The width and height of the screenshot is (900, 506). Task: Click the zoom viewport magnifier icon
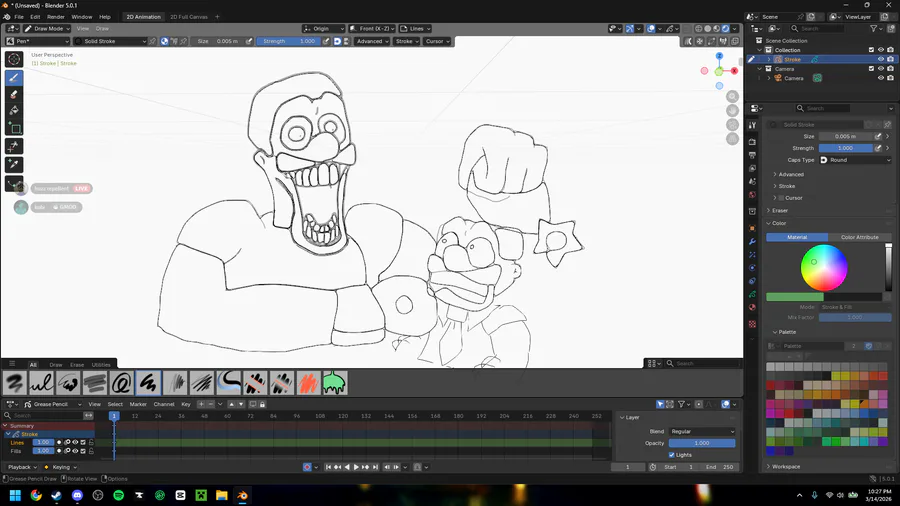[732, 96]
